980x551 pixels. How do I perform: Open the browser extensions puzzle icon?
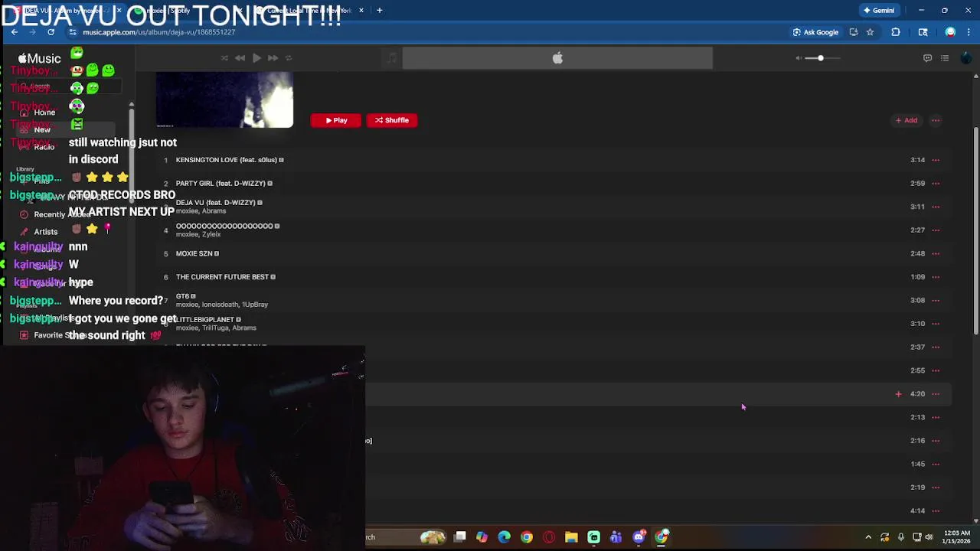click(896, 32)
